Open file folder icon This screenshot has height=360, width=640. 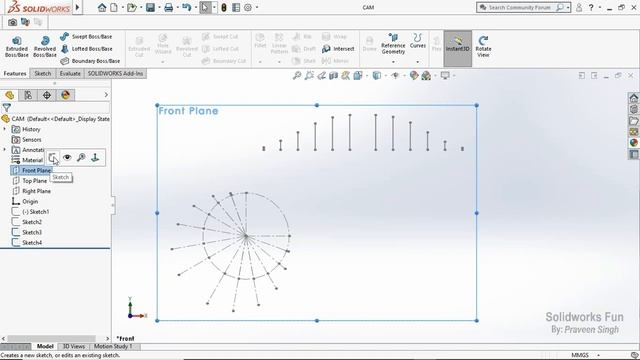131,7
